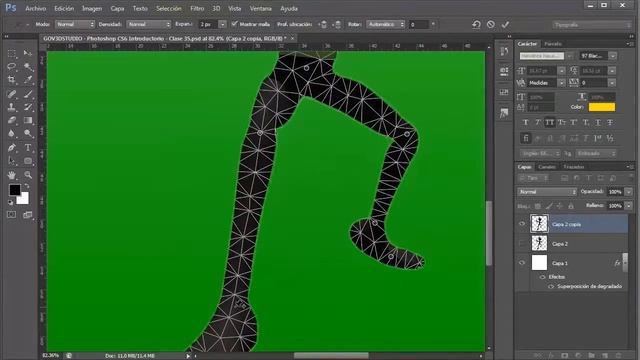Remove all pins reset icon

tap(476, 24)
